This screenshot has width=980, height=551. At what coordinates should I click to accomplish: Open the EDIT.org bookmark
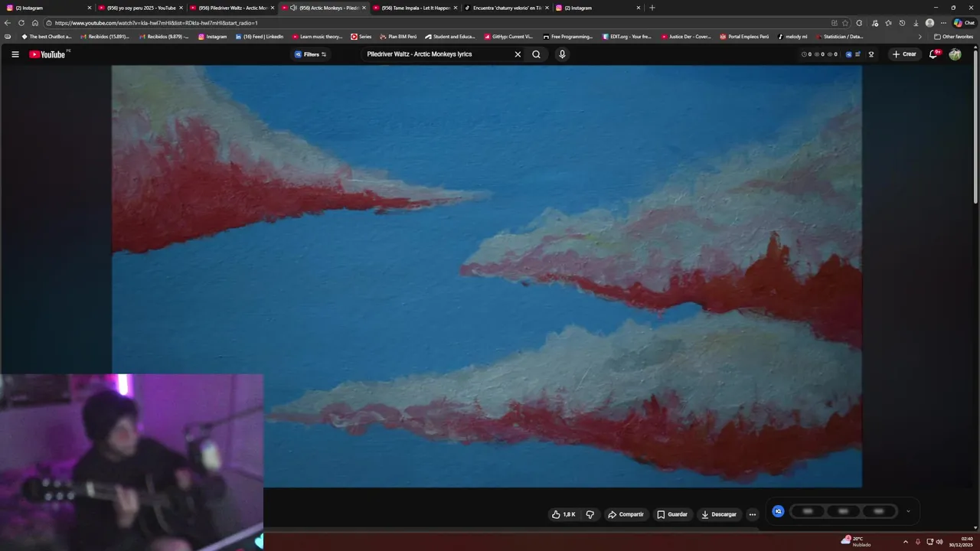pyautogui.click(x=627, y=37)
